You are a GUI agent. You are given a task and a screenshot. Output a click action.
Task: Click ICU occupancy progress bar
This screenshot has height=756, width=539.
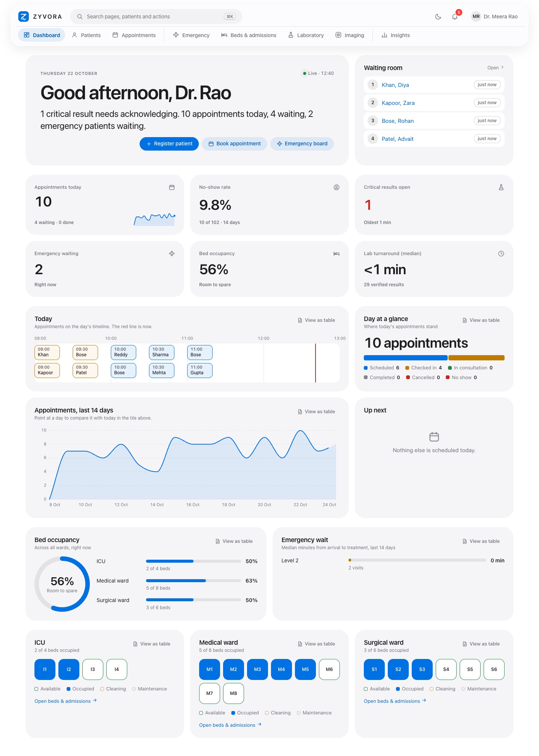194,561
